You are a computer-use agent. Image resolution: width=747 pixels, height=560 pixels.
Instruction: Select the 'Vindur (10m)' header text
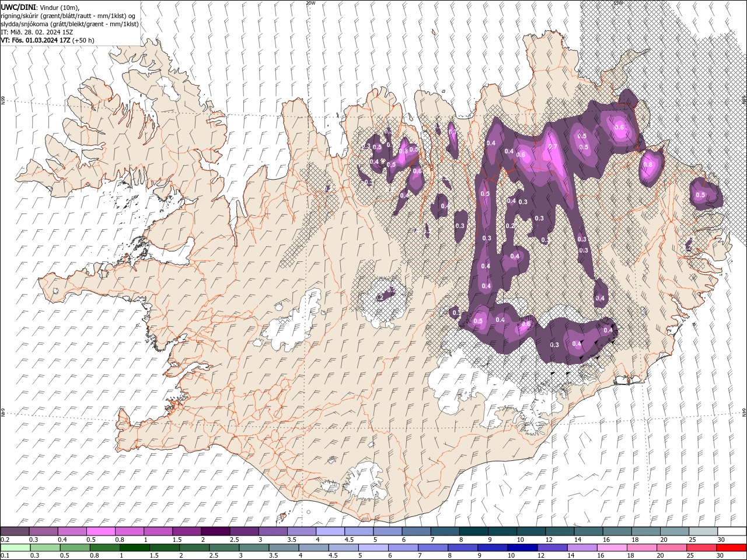[60, 7]
